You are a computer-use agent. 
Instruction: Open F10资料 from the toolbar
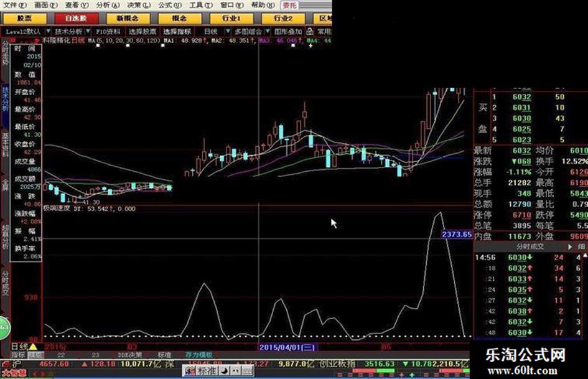pos(108,32)
